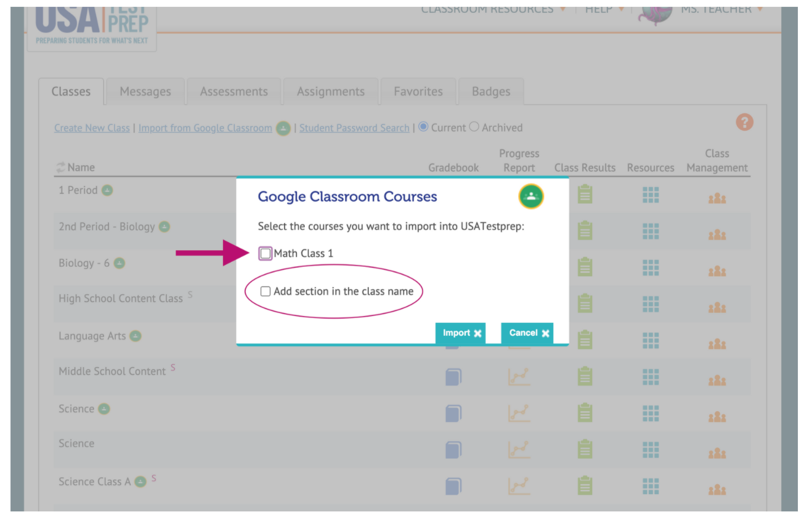The height and width of the screenshot is (520, 812).
Task: Open Class Results for 1 Period
Action: [585, 195]
